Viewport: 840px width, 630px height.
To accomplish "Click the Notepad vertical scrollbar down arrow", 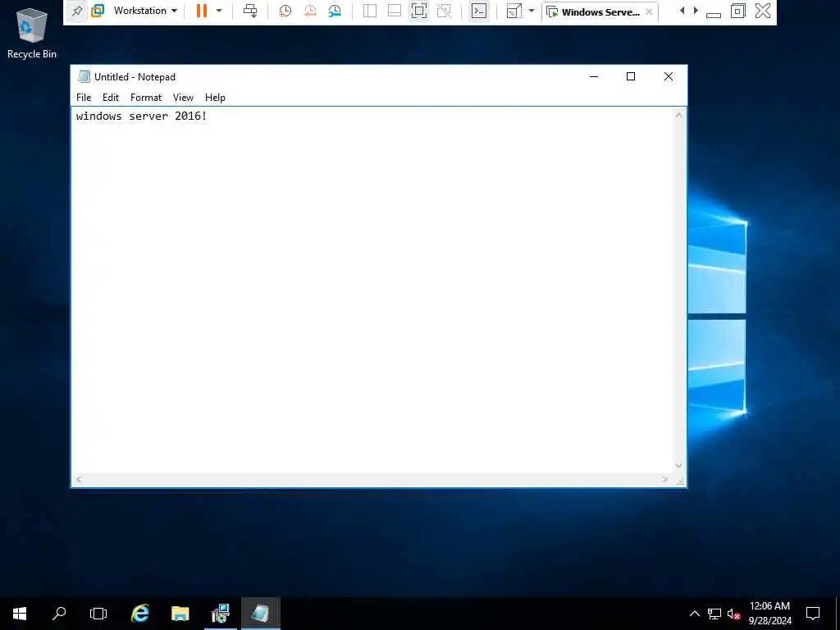I will click(x=678, y=466).
